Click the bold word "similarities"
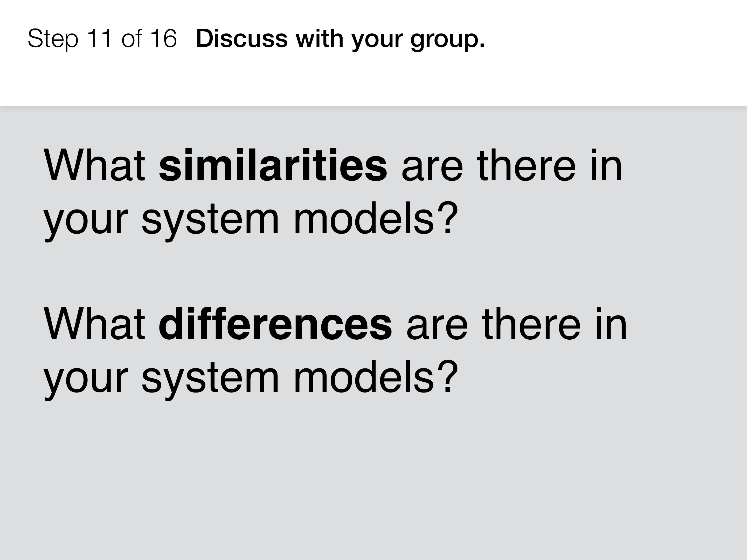 click(x=273, y=165)
